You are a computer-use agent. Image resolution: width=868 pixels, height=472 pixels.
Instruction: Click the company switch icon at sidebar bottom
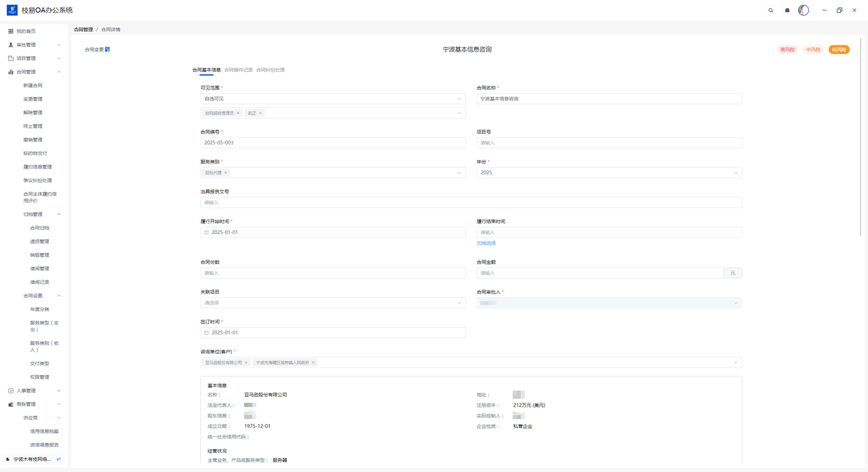coord(59,459)
